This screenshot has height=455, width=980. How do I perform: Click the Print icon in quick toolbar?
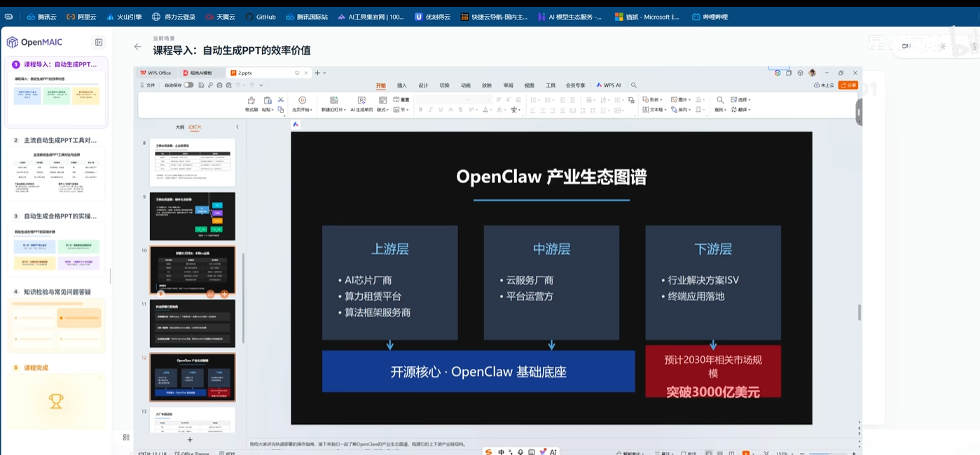(219, 85)
